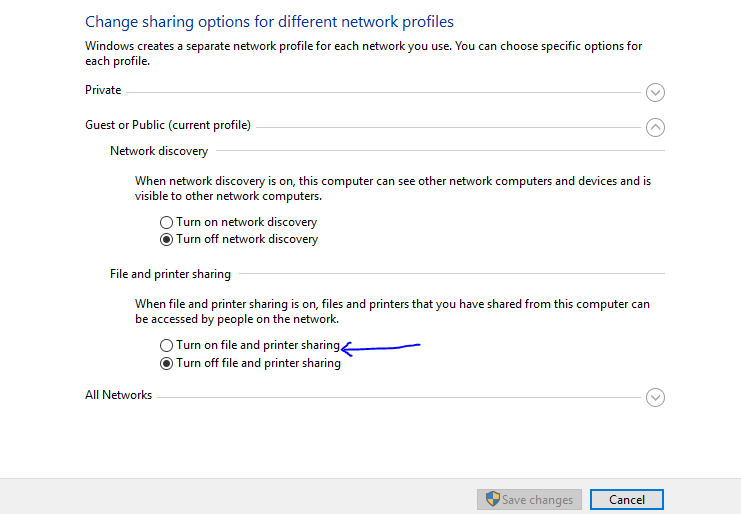
Task: Click the Change sharing options page title
Action: (x=269, y=22)
